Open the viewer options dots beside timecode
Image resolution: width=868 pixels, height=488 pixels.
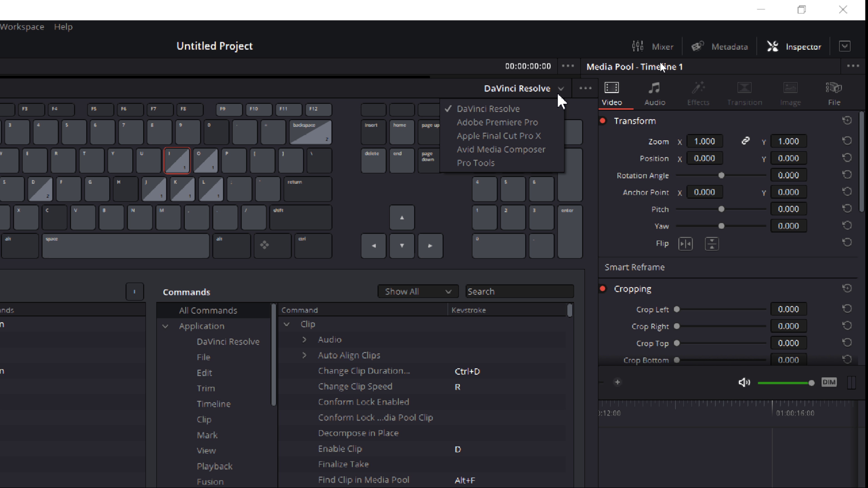coord(568,66)
